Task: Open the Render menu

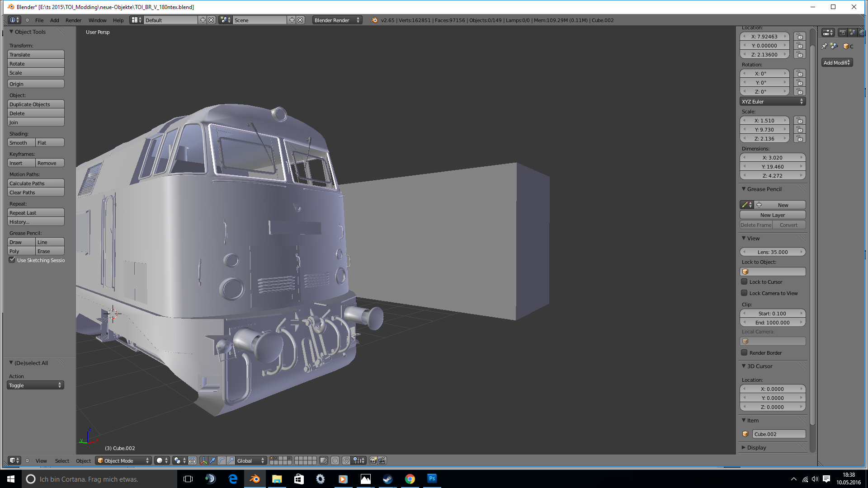Action: 73,20
